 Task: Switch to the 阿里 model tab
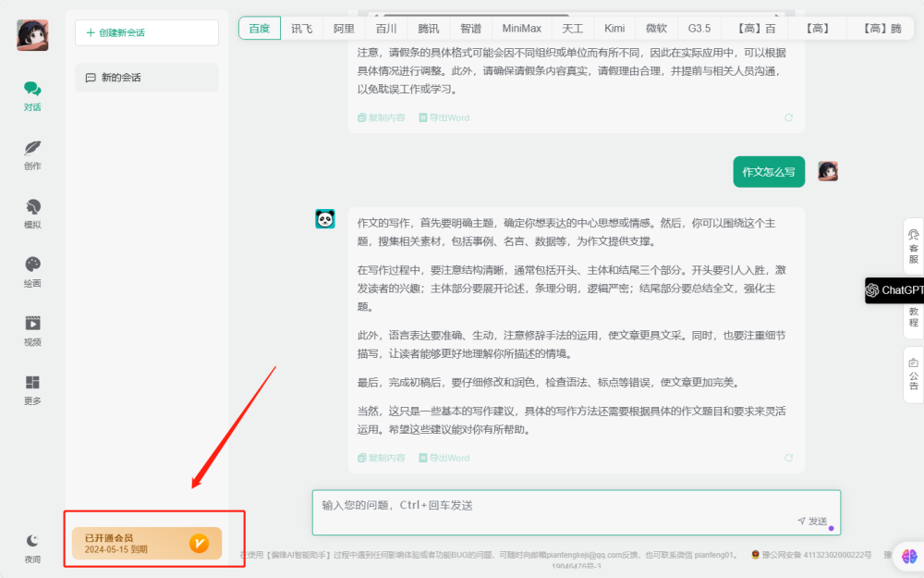coord(344,29)
